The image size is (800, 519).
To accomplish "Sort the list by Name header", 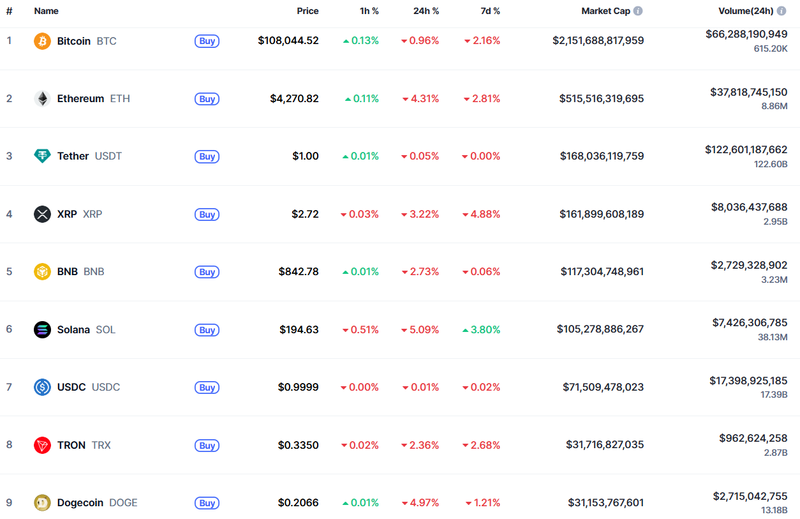I will tap(46, 11).
